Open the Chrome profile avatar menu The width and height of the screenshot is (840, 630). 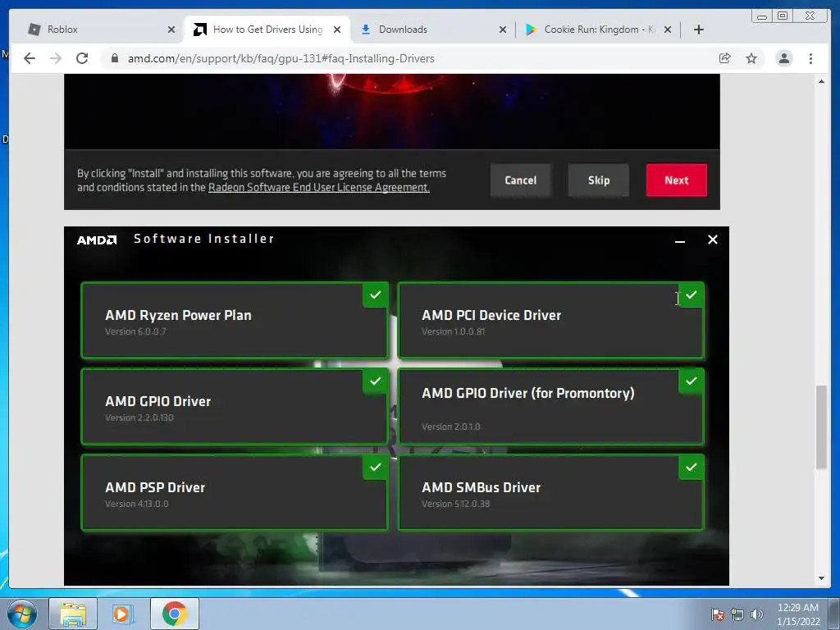[783, 58]
